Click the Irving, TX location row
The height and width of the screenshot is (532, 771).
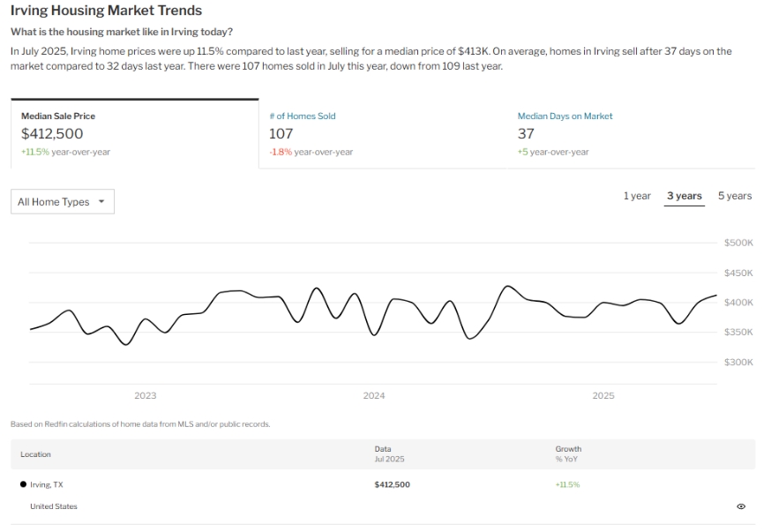point(46,484)
